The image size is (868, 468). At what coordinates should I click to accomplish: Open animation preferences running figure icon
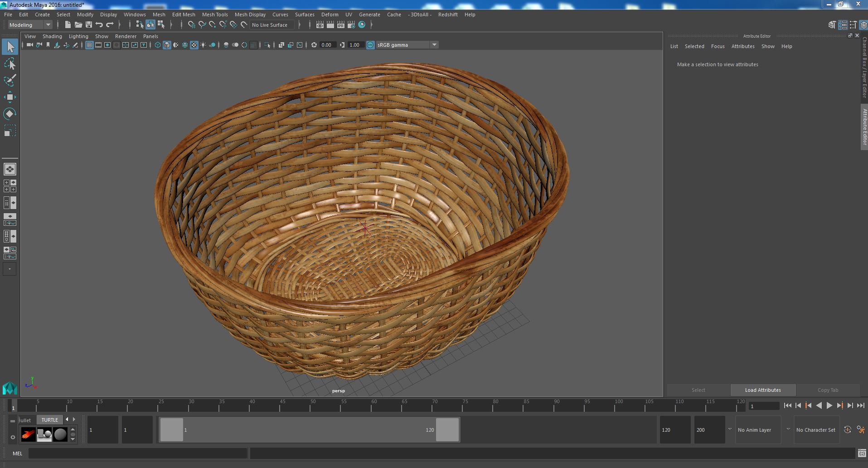(861, 429)
